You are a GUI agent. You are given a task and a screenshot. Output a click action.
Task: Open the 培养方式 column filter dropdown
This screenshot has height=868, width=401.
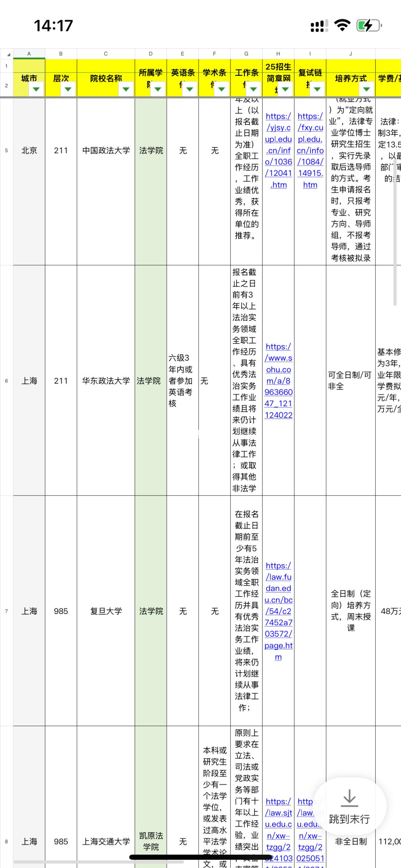tap(366, 89)
